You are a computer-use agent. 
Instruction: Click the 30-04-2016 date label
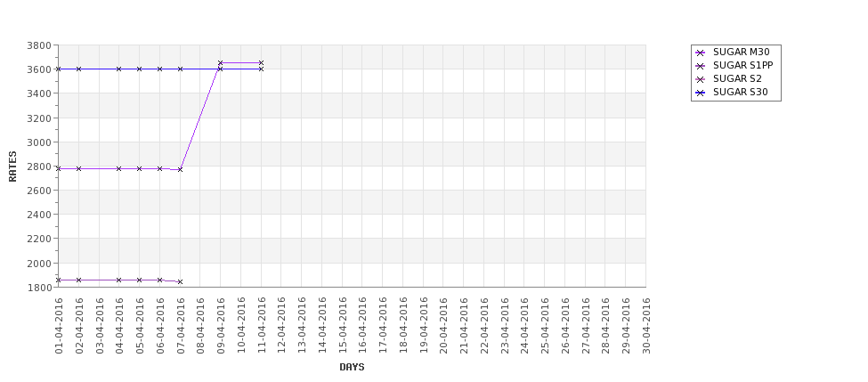[646, 326]
